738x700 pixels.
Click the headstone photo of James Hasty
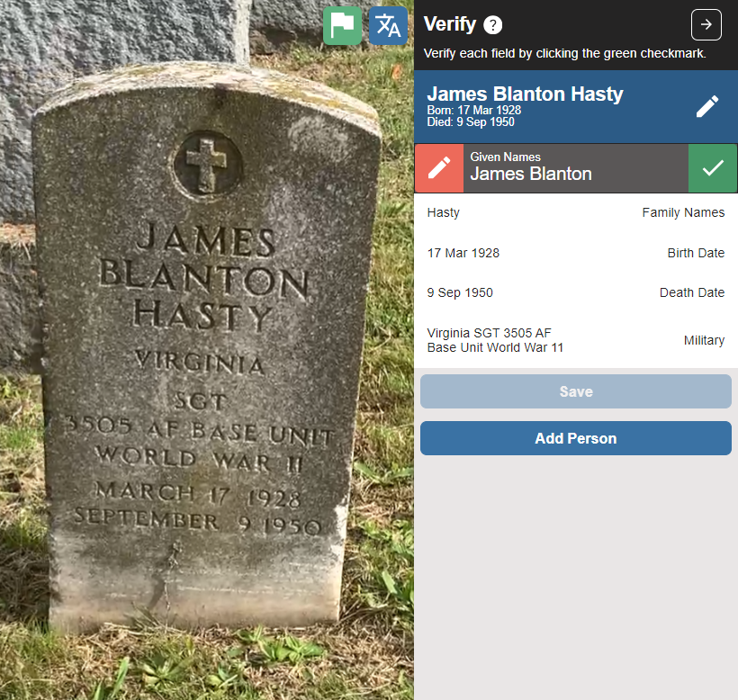[207, 350]
